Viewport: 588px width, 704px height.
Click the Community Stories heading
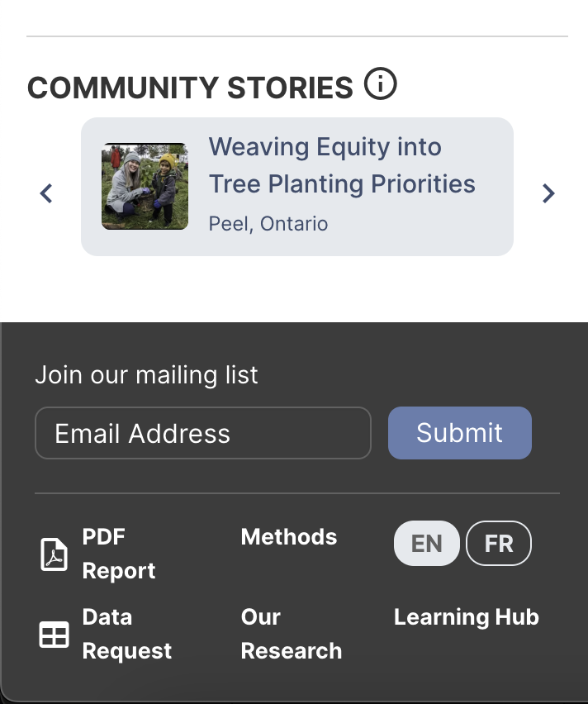191,88
